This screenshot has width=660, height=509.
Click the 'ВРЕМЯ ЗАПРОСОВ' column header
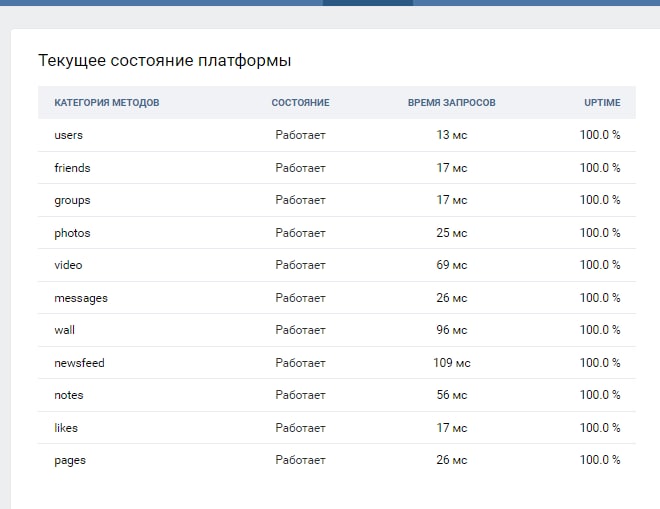pyautogui.click(x=452, y=103)
